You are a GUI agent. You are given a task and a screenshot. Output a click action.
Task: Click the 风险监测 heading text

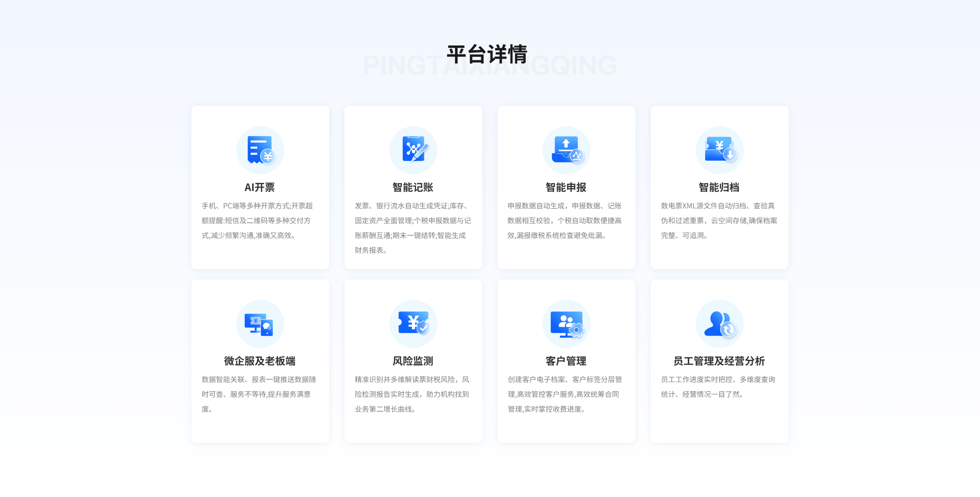click(413, 362)
